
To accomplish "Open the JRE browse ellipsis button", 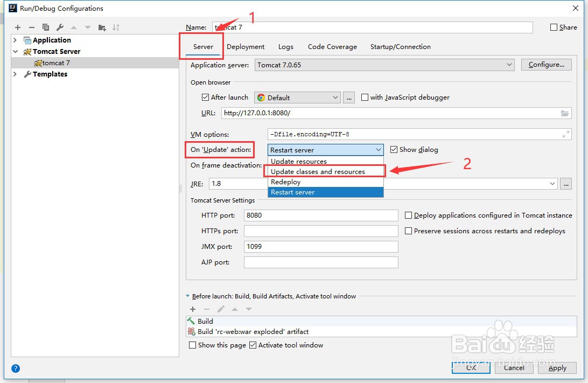I will click(x=566, y=184).
